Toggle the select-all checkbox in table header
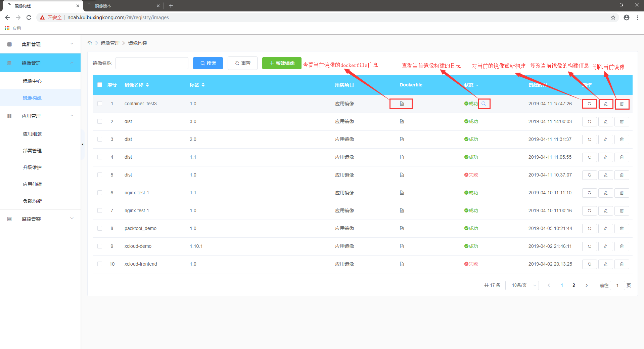This screenshot has height=349, width=644. point(100,85)
